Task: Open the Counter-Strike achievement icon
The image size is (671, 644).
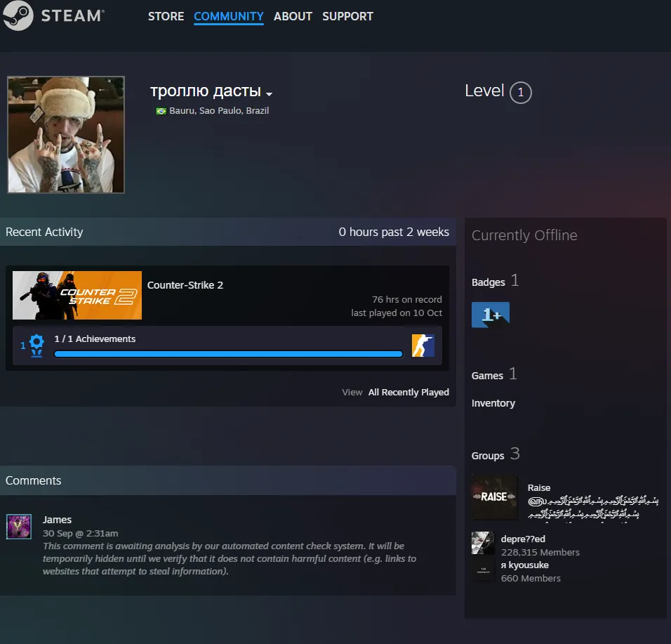Action: 423,345
